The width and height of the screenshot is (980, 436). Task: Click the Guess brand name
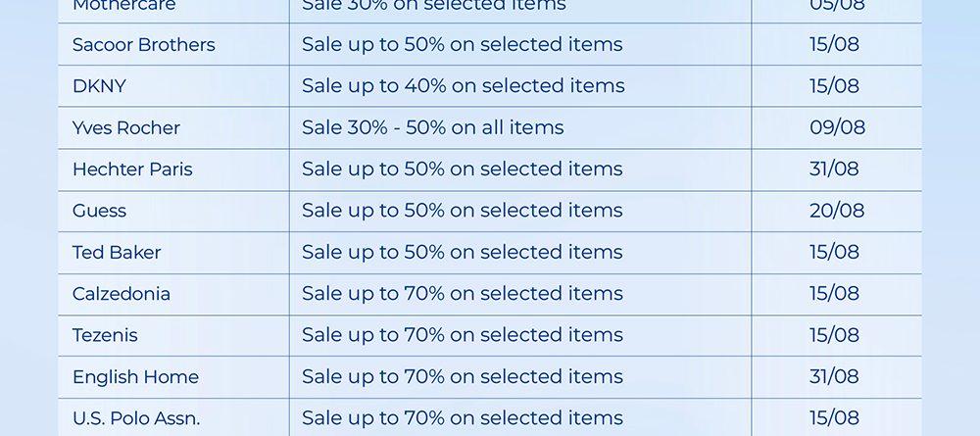point(99,211)
